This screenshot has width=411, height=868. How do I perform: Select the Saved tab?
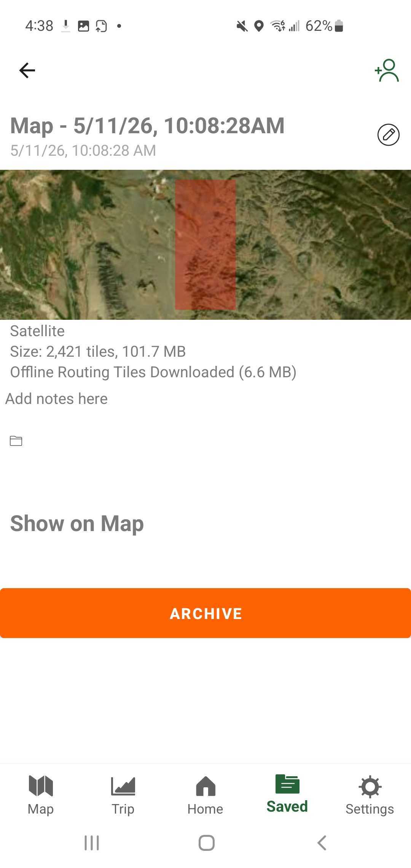pos(287,794)
